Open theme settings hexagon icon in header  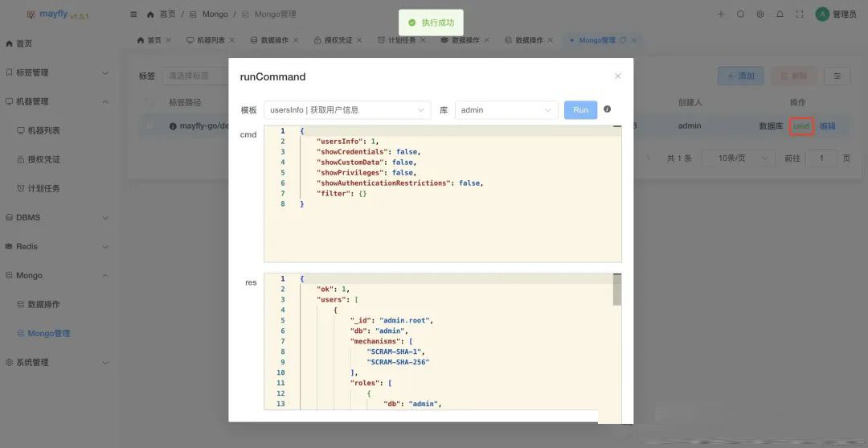click(760, 14)
